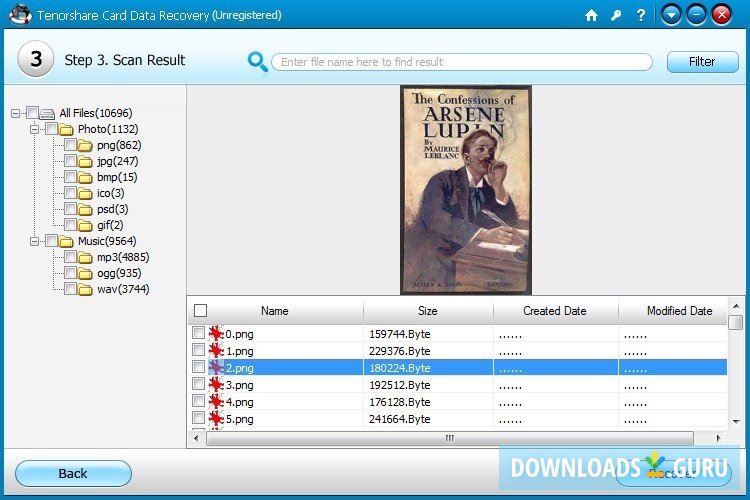Click the 229376.Byte size cell
The width and height of the screenshot is (750, 500).
(400, 351)
